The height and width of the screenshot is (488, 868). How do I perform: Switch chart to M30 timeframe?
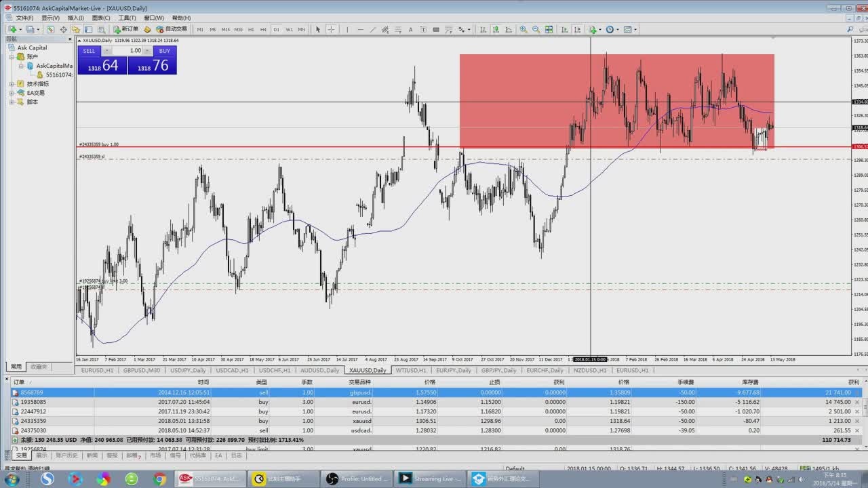pyautogui.click(x=239, y=29)
